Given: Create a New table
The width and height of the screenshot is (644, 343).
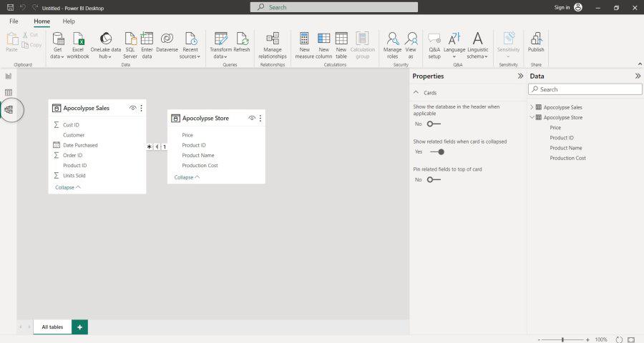Looking at the screenshot, I should coord(341,45).
